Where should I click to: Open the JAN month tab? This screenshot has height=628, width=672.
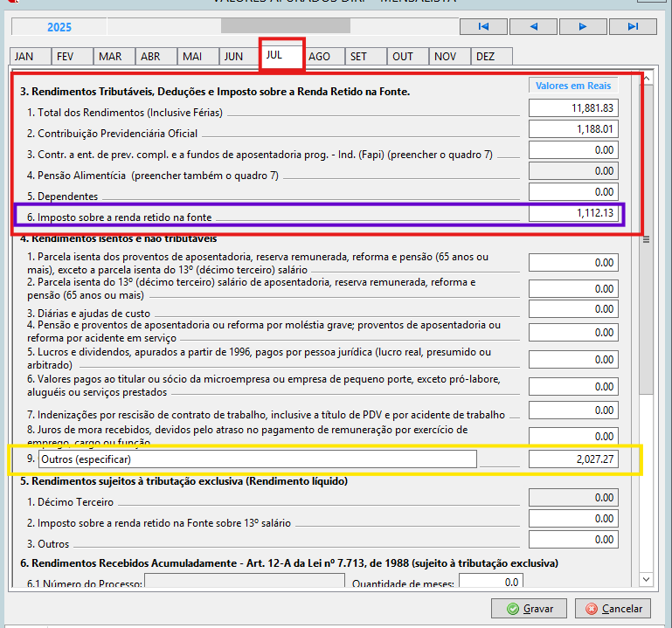(30, 56)
